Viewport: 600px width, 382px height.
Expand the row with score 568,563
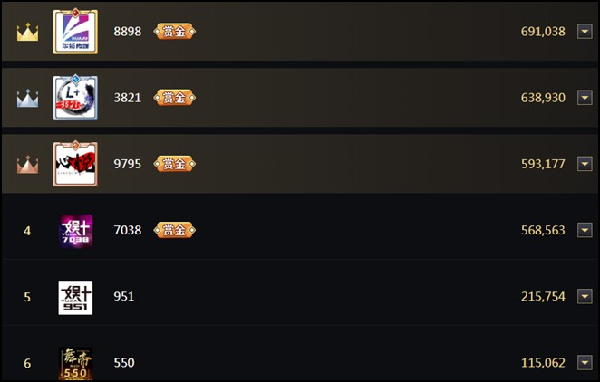pyautogui.click(x=585, y=230)
